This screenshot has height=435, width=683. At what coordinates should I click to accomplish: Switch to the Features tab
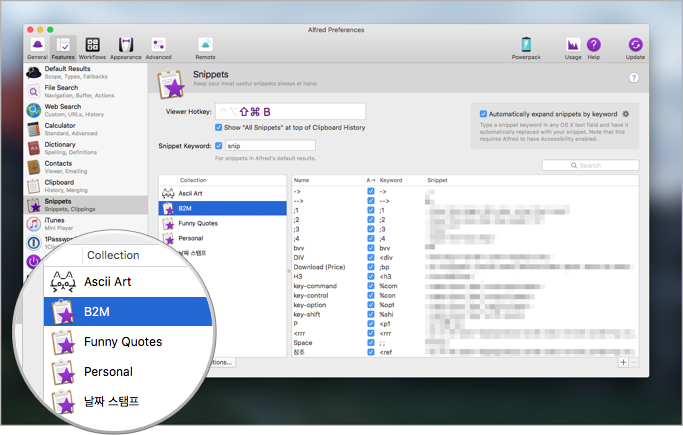pos(63,48)
